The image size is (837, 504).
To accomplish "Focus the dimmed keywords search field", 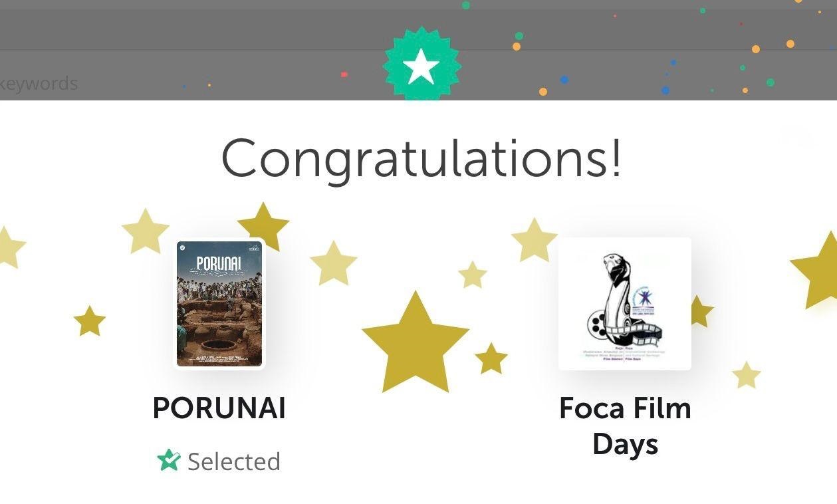I will pos(40,83).
